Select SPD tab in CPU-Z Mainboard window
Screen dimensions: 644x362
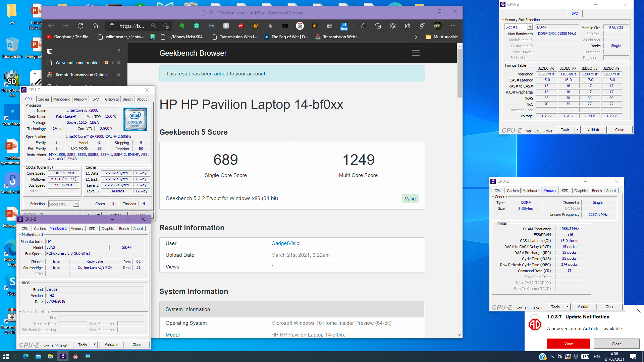pos(92,229)
